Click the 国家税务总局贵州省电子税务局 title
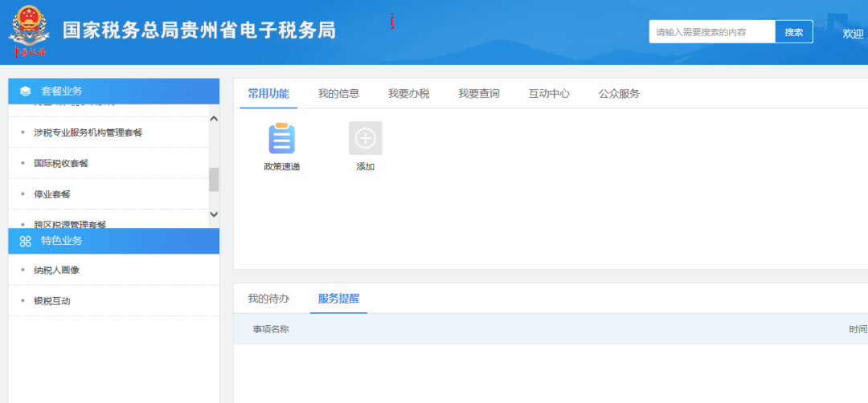This screenshot has height=403, width=868. 199,31
